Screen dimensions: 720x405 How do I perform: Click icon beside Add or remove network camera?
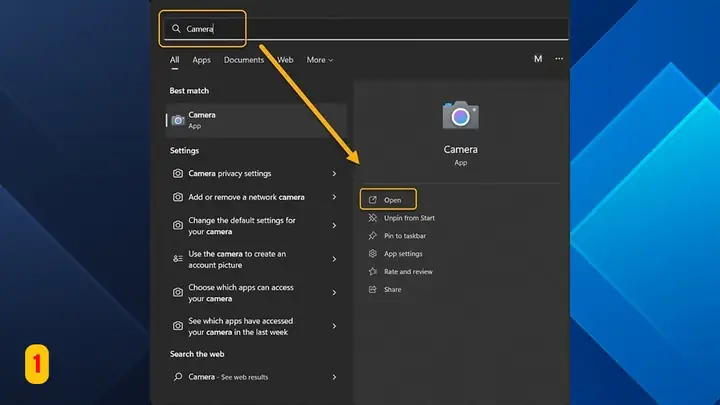click(178, 197)
